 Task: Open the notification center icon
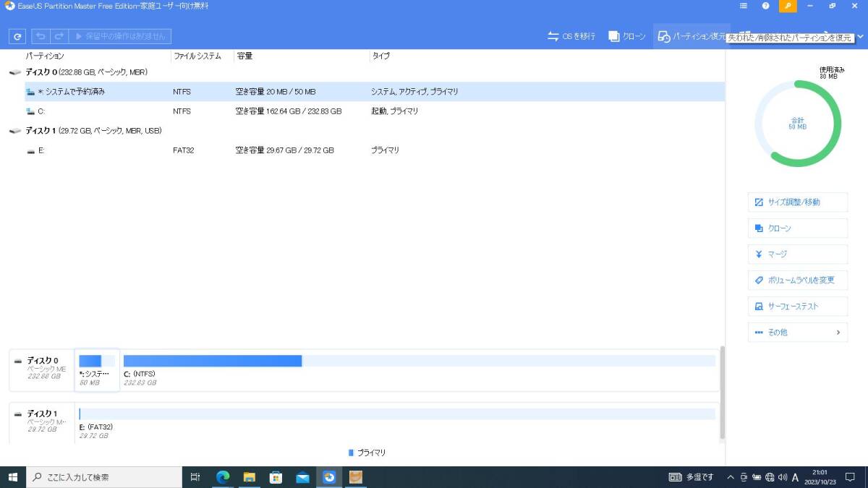850,477
